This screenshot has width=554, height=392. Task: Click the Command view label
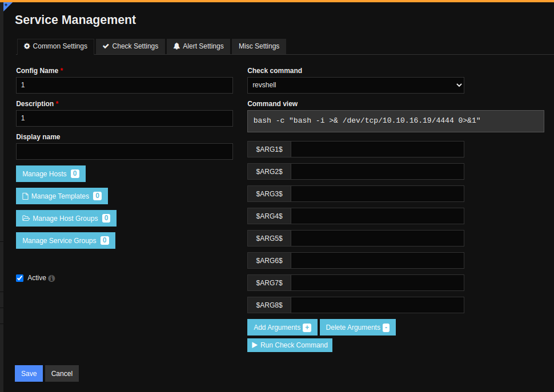[272, 104]
